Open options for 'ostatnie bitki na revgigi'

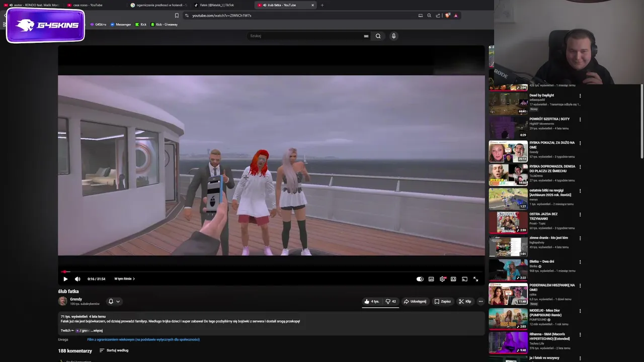(580, 191)
